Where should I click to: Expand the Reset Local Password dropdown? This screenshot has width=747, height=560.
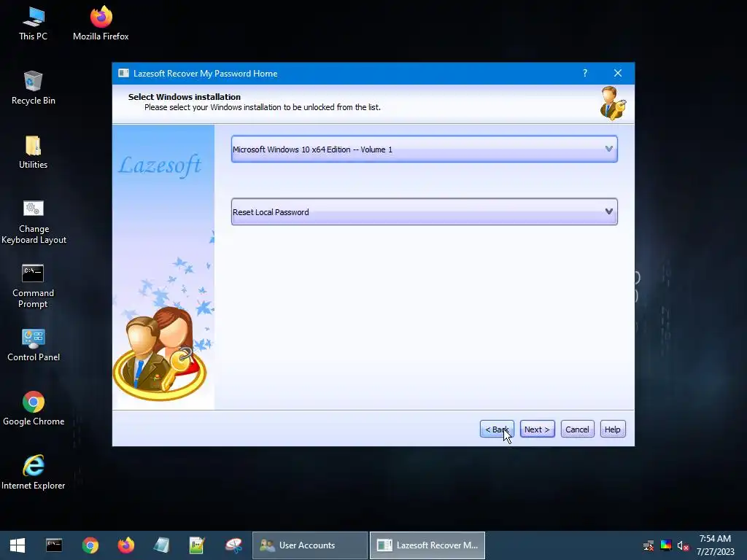tap(424, 212)
